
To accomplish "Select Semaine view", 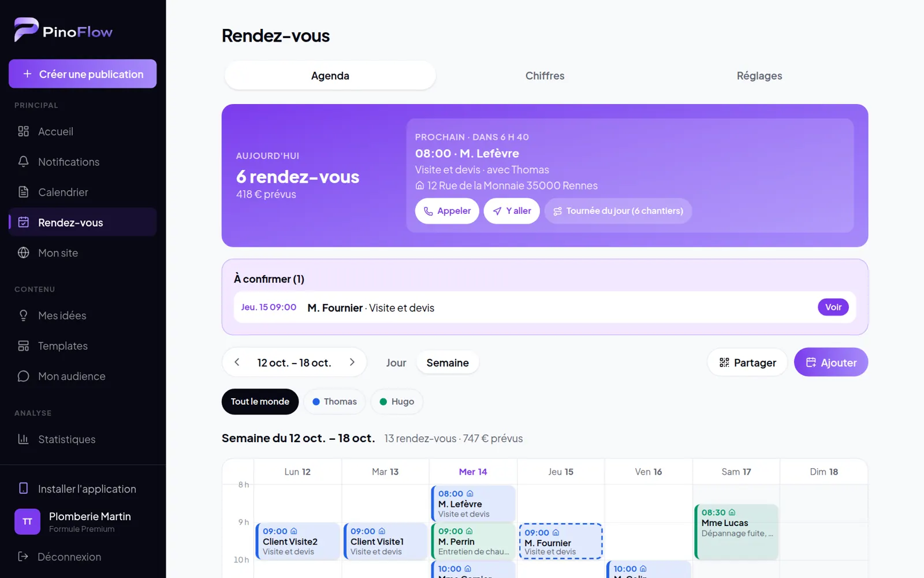I will click(x=448, y=363).
